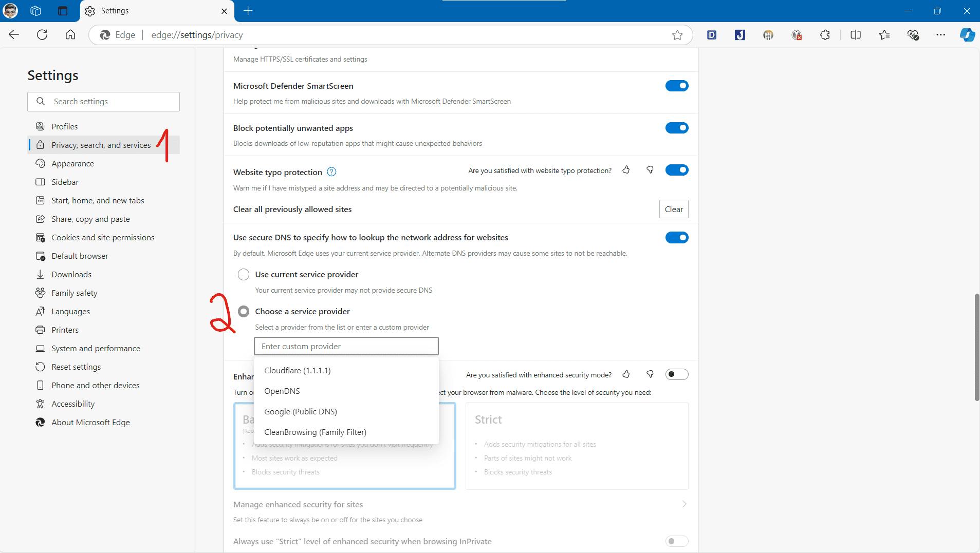Open Phone and other devices section
The height and width of the screenshot is (553, 980).
103,385
